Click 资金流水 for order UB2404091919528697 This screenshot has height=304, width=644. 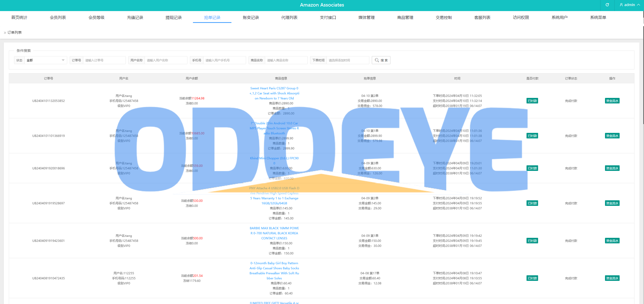(x=612, y=203)
